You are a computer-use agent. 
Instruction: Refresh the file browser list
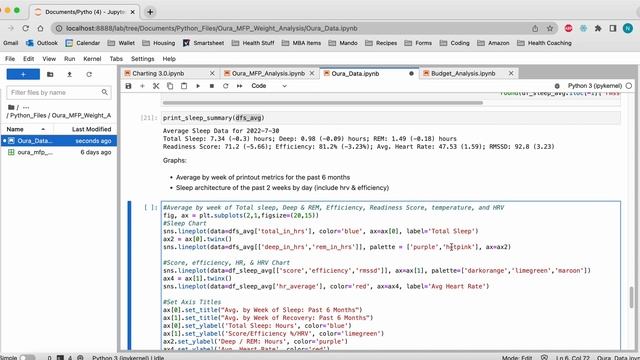[x=89, y=74]
